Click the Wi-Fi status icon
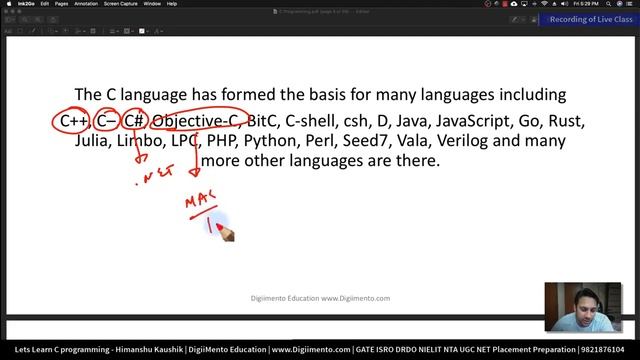This screenshot has height=360, width=640. [544, 4]
